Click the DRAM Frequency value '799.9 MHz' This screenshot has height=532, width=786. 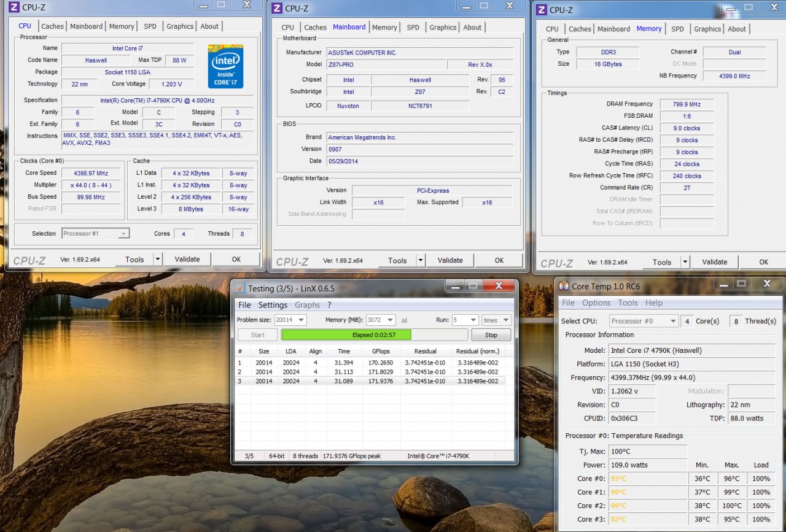point(687,104)
